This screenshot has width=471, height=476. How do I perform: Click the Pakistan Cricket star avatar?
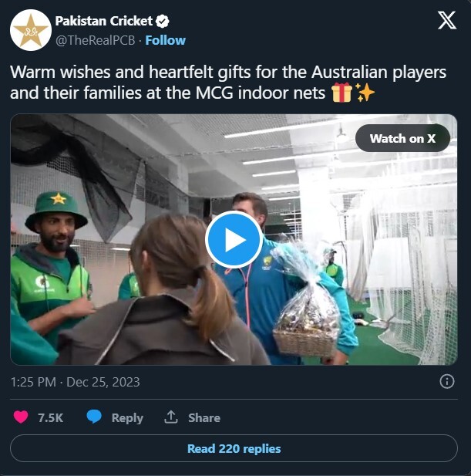click(31, 30)
